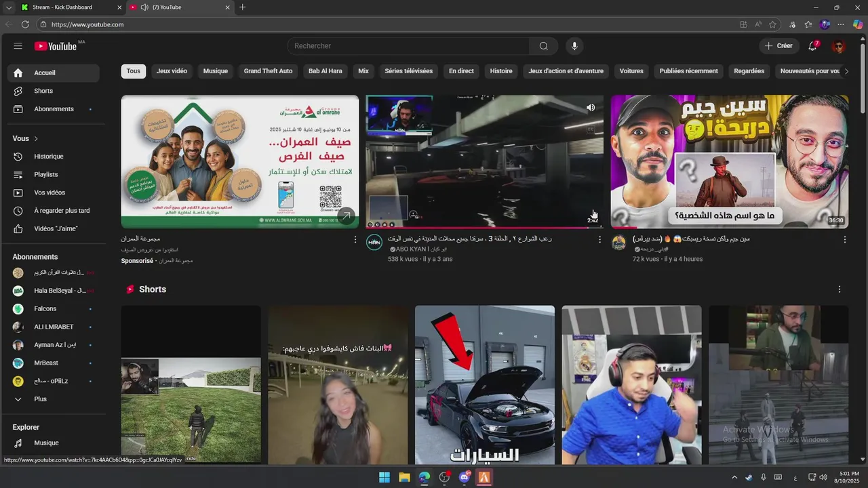
Task: Open File Explorer from taskbar
Action: tap(404, 477)
